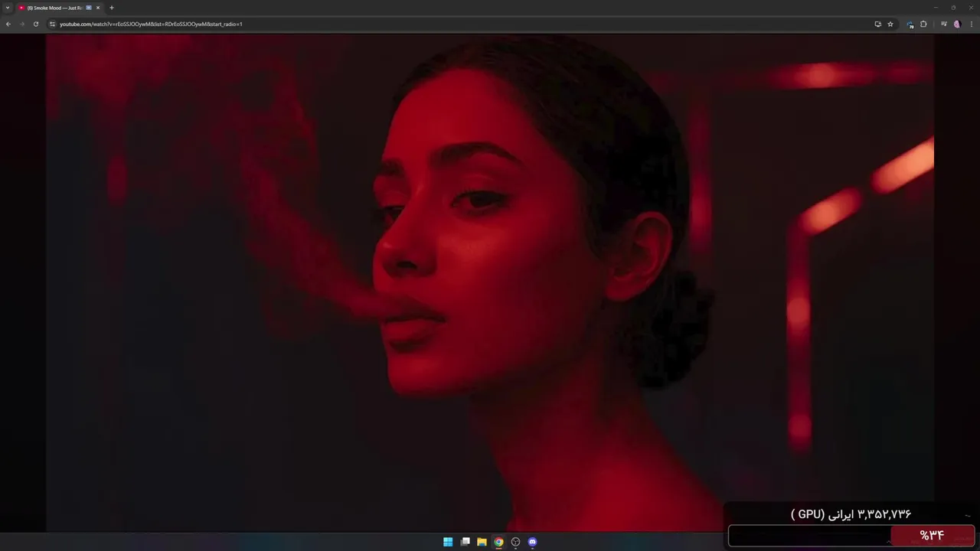Open Task View on the taskbar

(465, 542)
